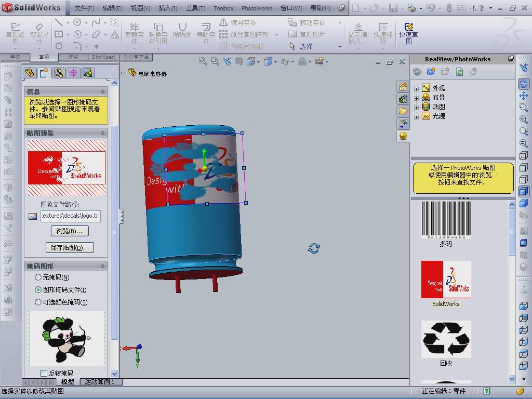Activate the Smart Dimension tool

point(39,34)
